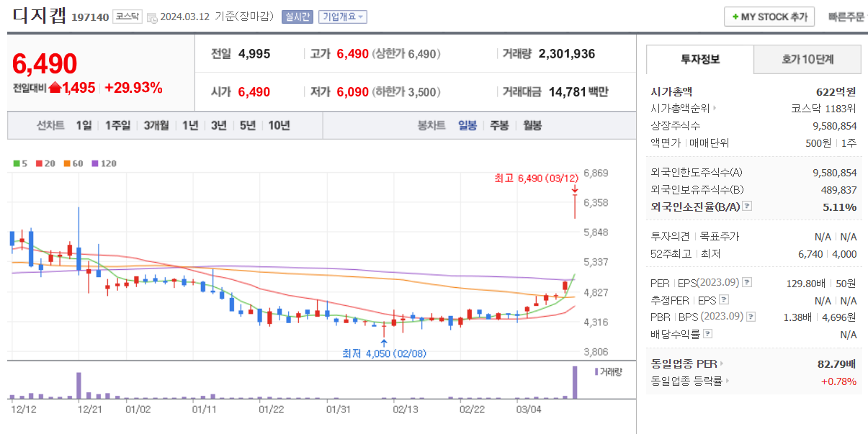Click the 코스닥 market label

click(127, 17)
